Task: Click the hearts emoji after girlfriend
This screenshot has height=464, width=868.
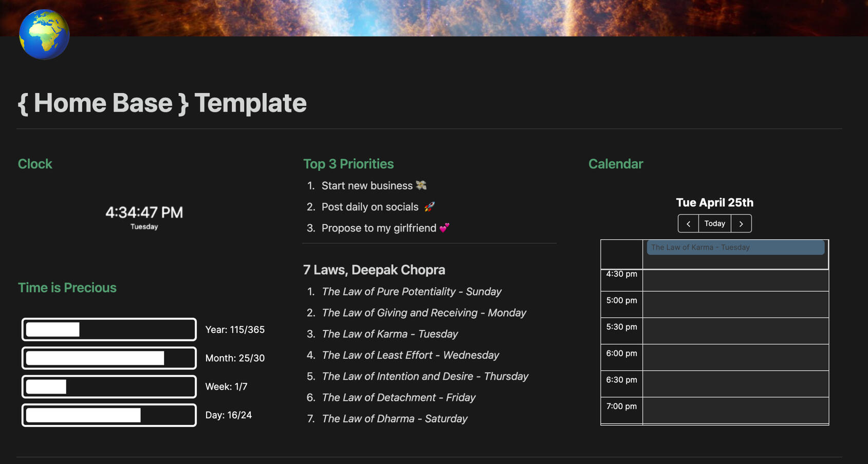Action: (x=445, y=228)
